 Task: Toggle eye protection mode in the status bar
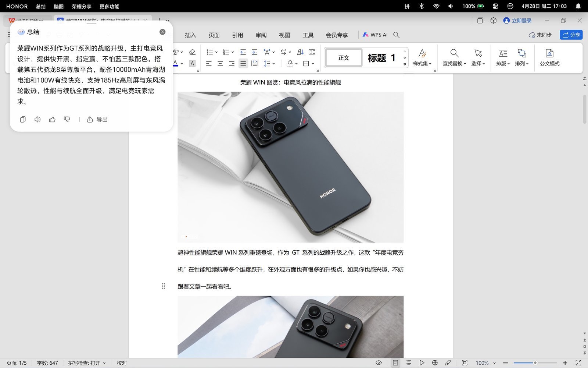(379, 363)
